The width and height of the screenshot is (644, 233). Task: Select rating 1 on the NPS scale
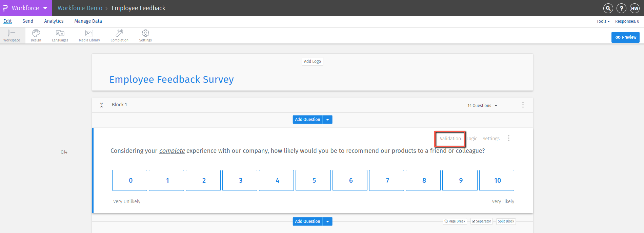166,180
